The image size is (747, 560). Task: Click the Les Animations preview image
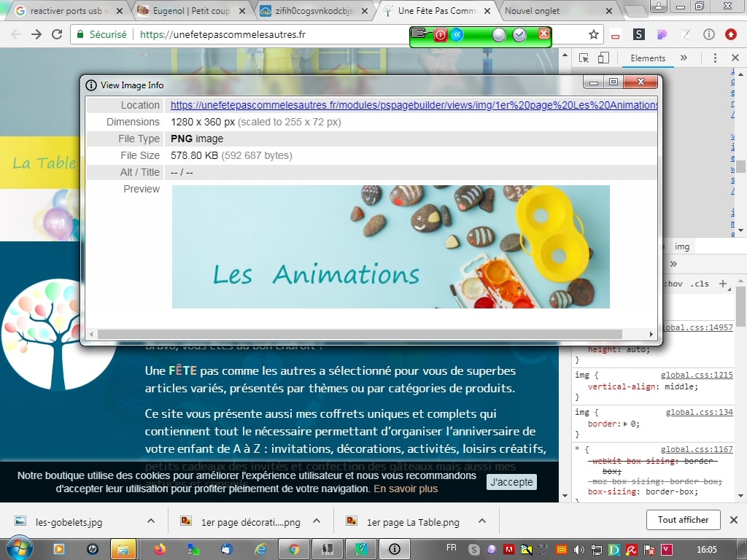tap(390, 246)
